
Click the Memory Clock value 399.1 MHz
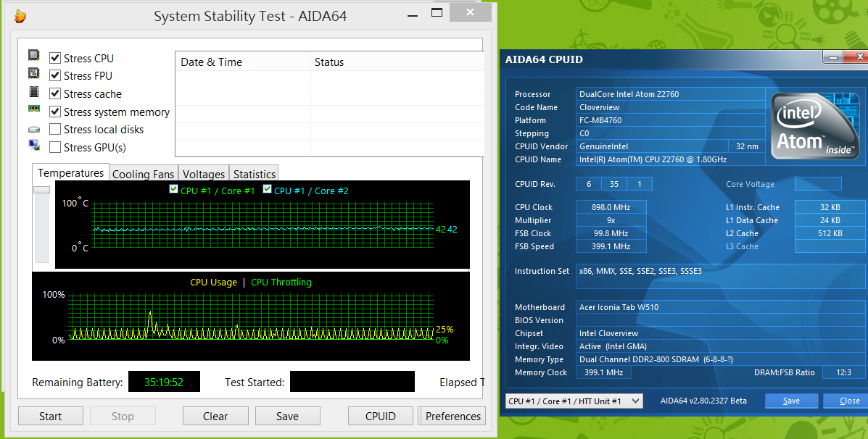603,372
